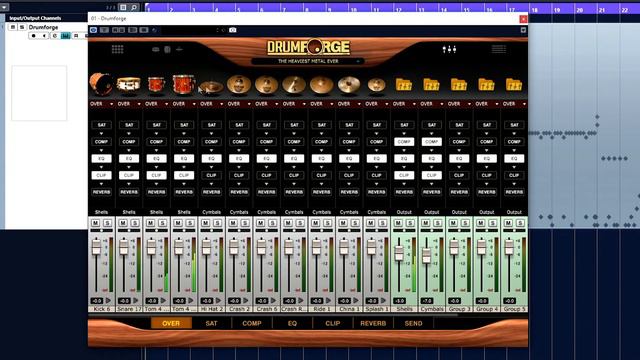640x360 pixels.
Task: Open OVER dropdown on Hi Hat 2 channel
Action: point(211,104)
